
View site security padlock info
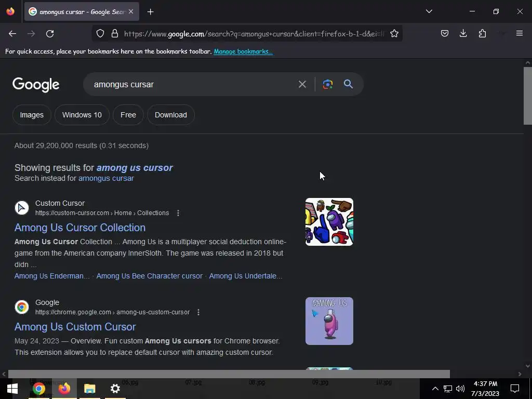click(x=115, y=34)
